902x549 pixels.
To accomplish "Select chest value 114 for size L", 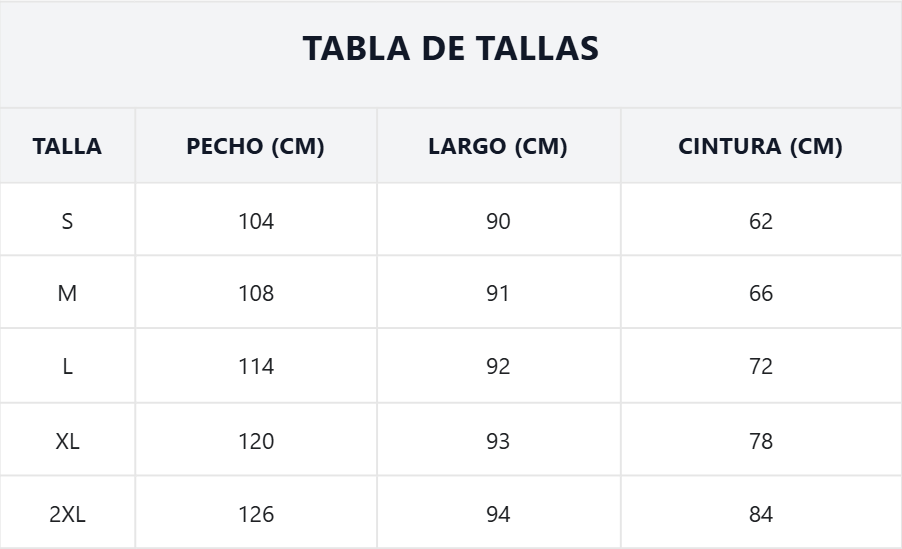I will [x=256, y=367].
